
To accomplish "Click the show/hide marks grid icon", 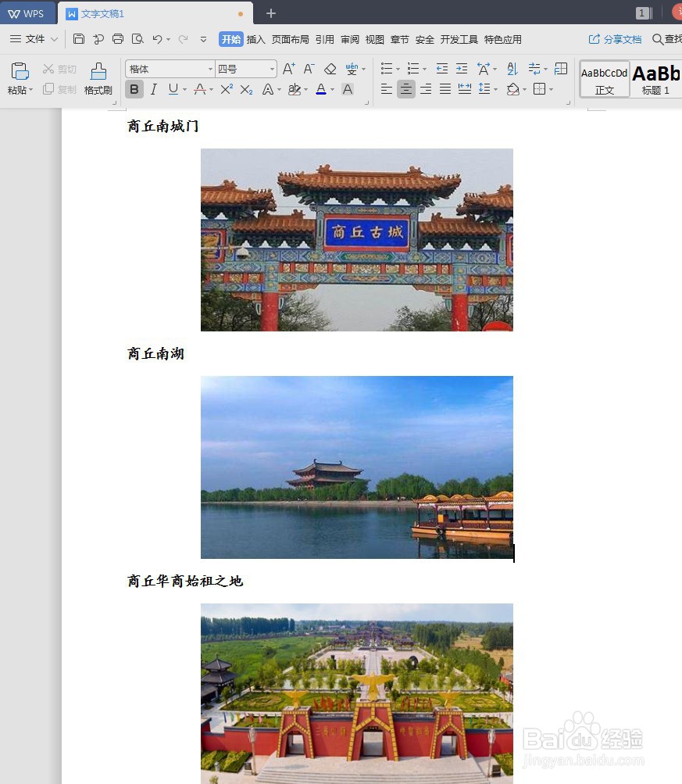I will tap(561, 69).
